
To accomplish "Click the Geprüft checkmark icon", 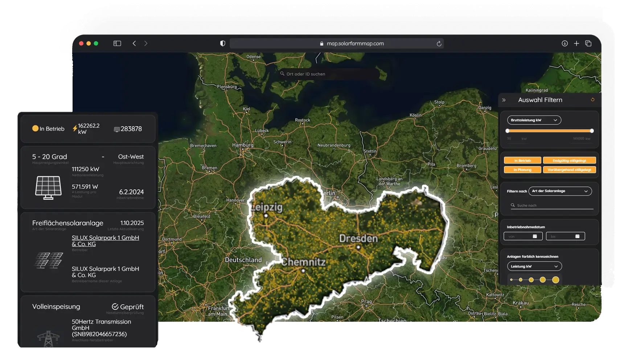I will click(115, 306).
